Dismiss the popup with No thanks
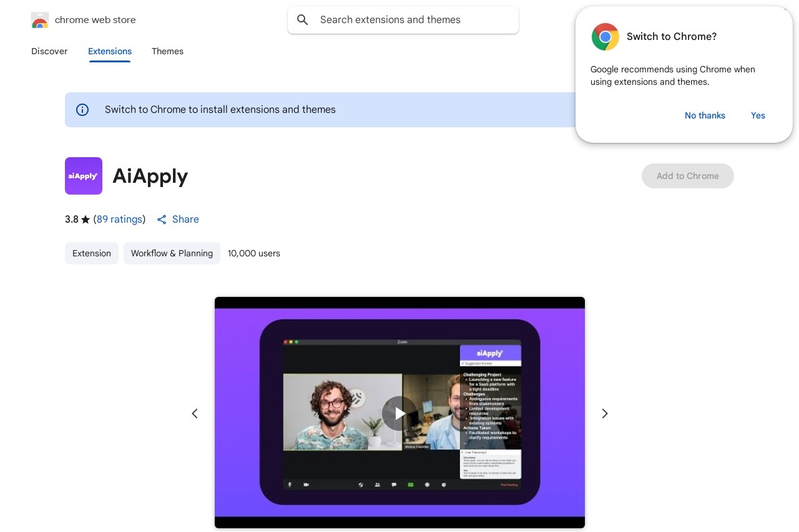 pos(705,115)
